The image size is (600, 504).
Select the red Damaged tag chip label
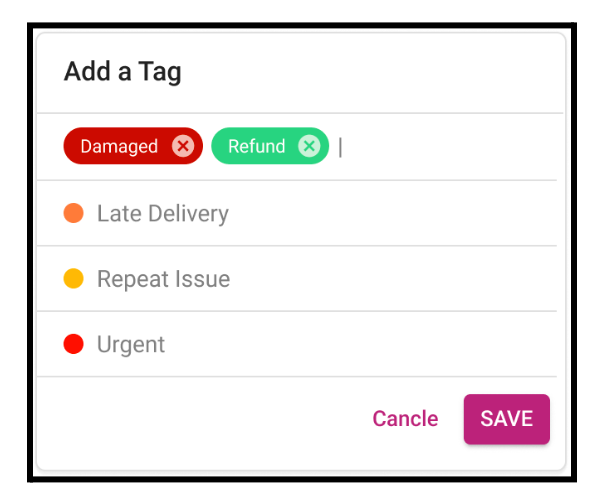pyautogui.click(x=119, y=146)
